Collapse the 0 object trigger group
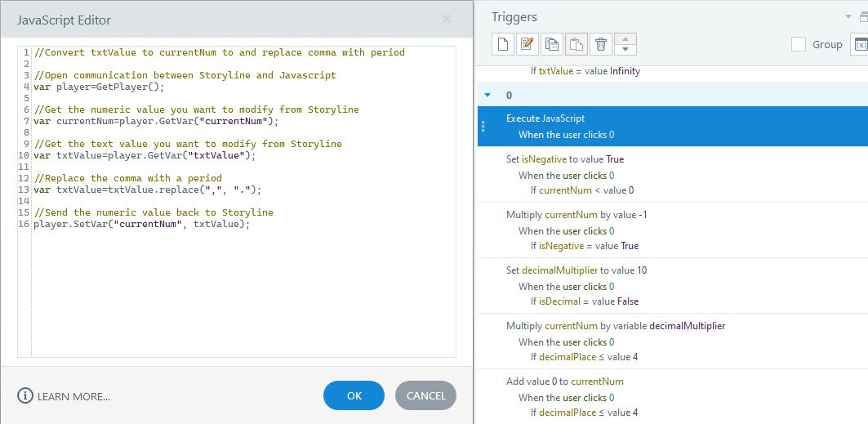Screen dimensions: 868x424 [487, 96]
